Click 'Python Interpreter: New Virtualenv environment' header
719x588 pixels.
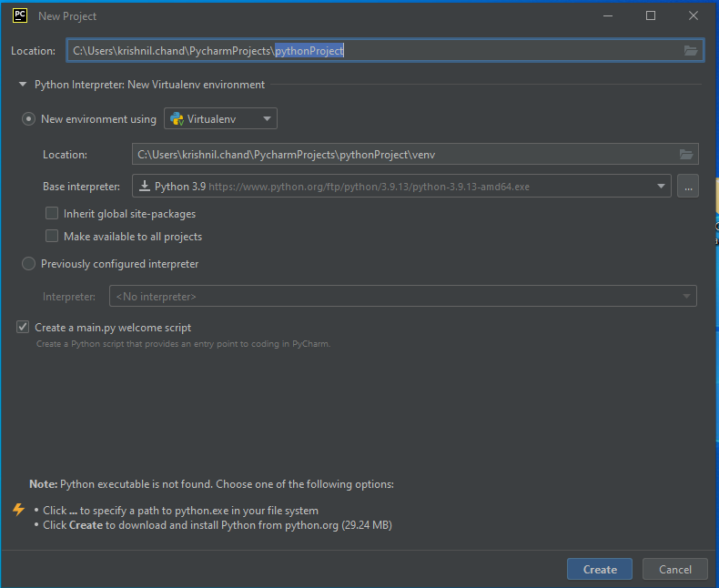tap(149, 85)
